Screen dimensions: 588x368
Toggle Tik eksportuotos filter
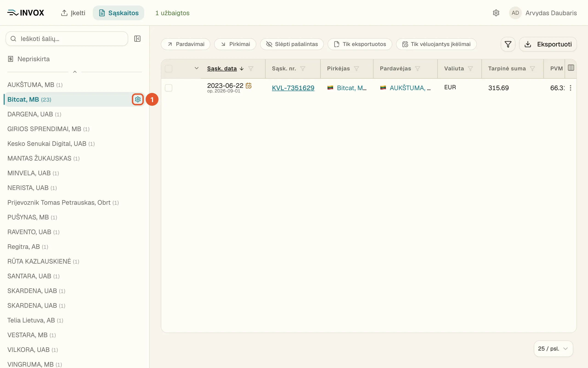tap(360, 44)
